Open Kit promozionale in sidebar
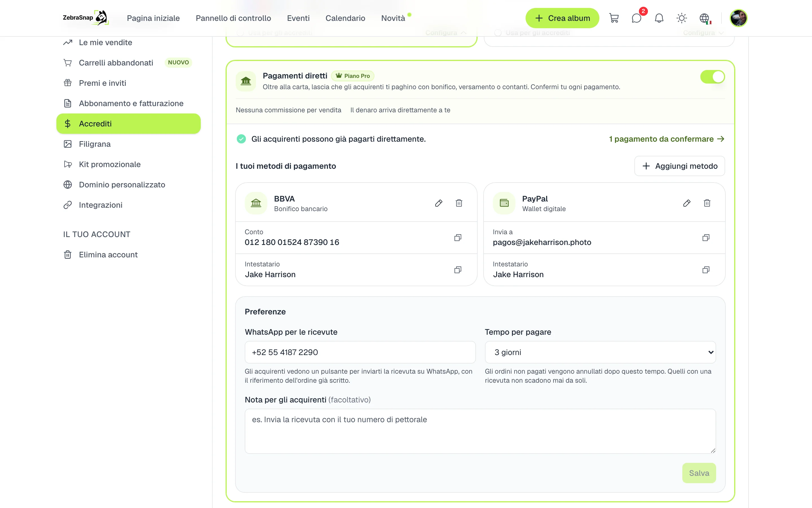Image resolution: width=812 pixels, height=508 pixels. [x=129, y=164]
